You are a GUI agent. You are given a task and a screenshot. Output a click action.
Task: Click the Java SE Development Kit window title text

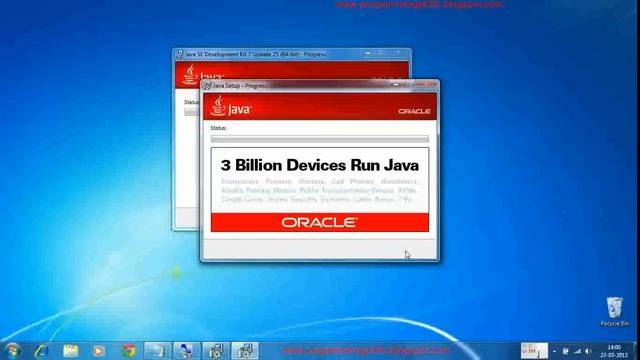tap(256, 54)
